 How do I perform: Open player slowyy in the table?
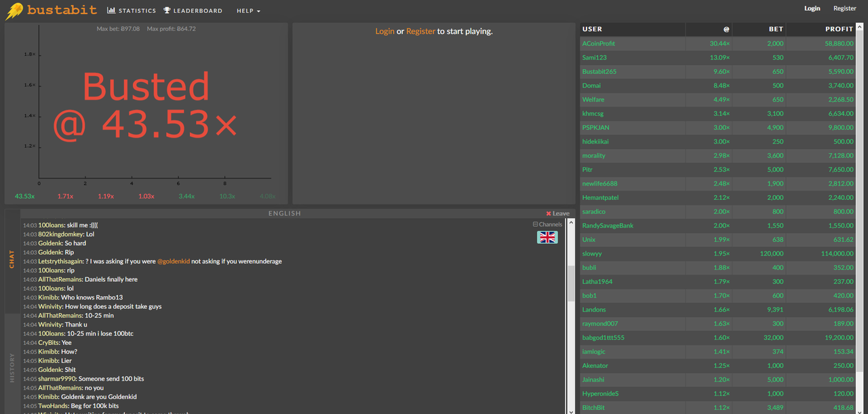pos(592,253)
